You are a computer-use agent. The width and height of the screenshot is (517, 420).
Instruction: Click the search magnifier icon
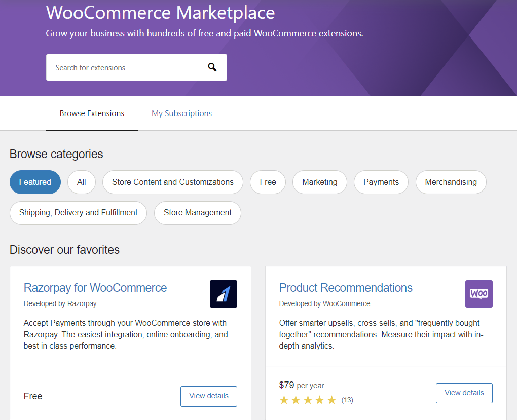click(212, 67)
